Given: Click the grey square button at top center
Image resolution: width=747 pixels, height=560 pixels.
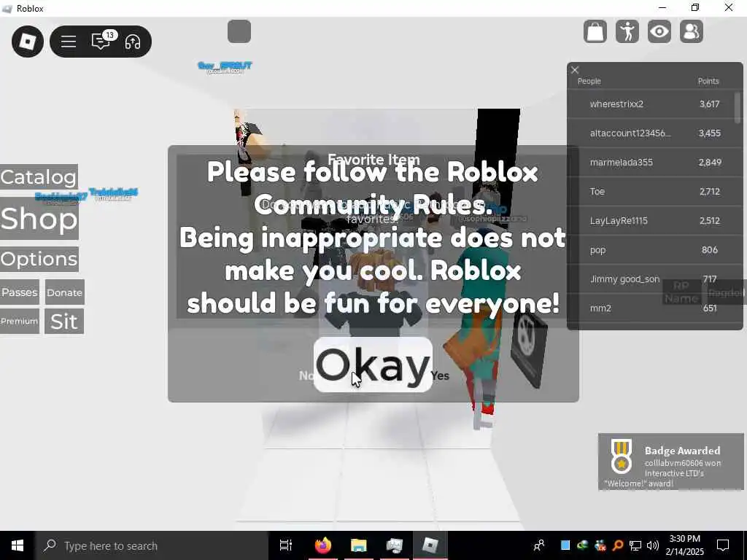Looking at the screenshot, I should 239,31.
